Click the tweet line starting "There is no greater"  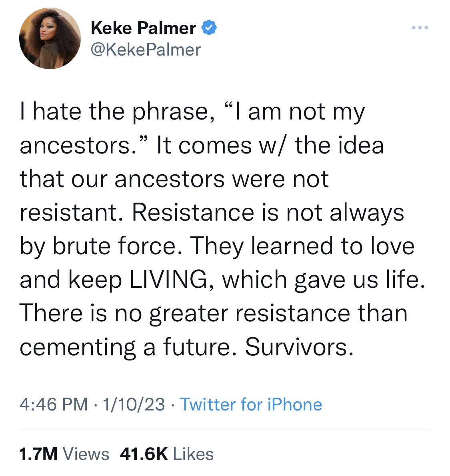click(213, 313)
